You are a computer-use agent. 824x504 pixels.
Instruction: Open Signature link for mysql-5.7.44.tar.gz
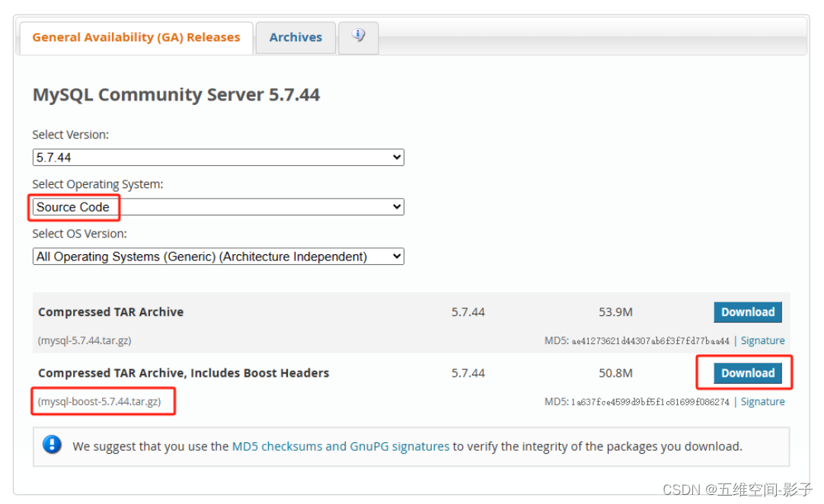pos(762,340)
